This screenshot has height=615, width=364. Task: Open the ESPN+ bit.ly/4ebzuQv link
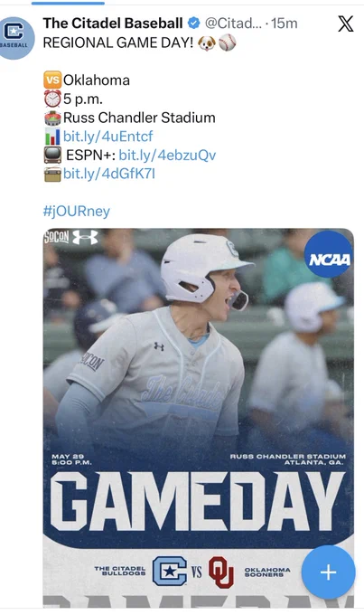coord(167,156)
